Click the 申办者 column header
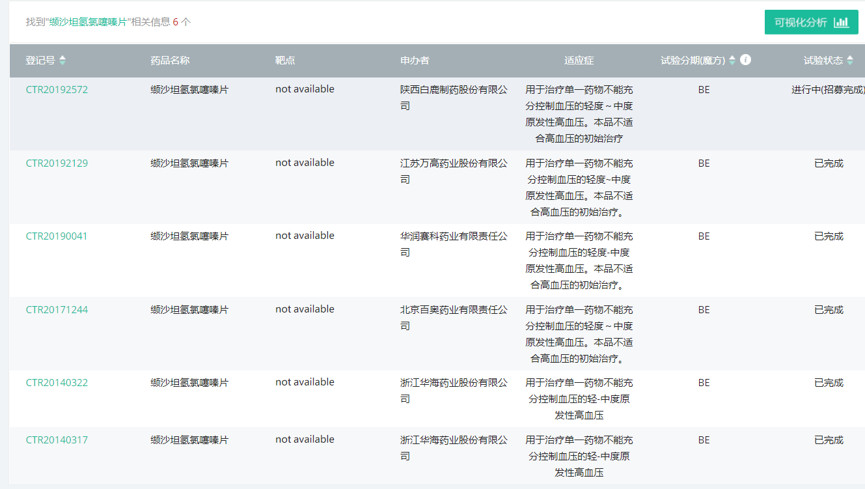This screenshot has width=865, height=489. tap(415, 60)
